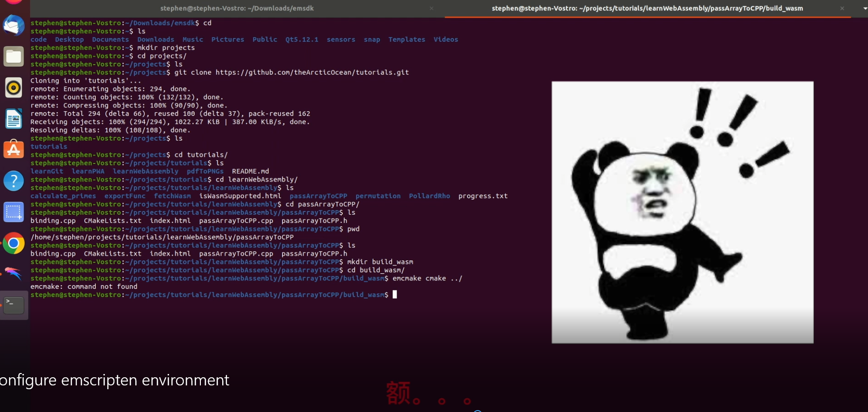Viewport: 868px width, 412px height.
Task: Click 'Resolving deltas: 100% (108/108), done.' line
Action: [110, 130]
